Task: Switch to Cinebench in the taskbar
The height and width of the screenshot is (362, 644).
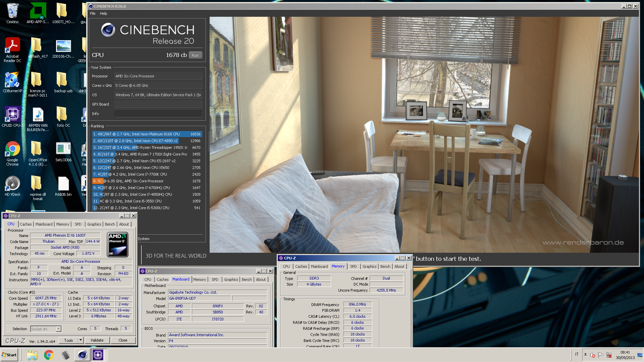Action: coord(82,355)
